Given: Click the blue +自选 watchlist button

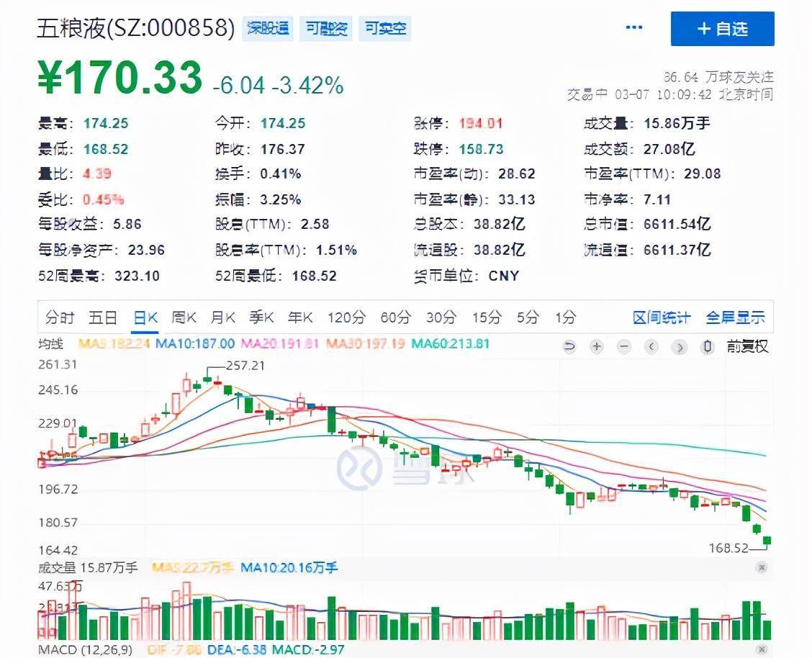Looking at the screenshot, I should pos(723,29).
